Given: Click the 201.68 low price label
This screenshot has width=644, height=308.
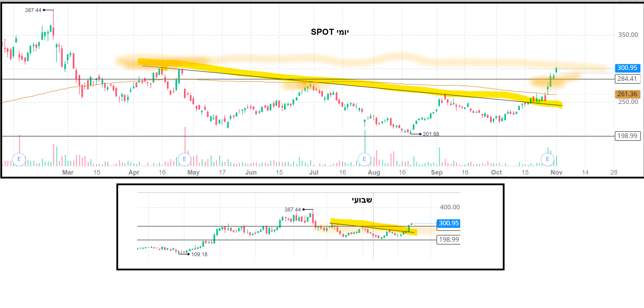Looking at the screenshot, I should click(431, 134).
